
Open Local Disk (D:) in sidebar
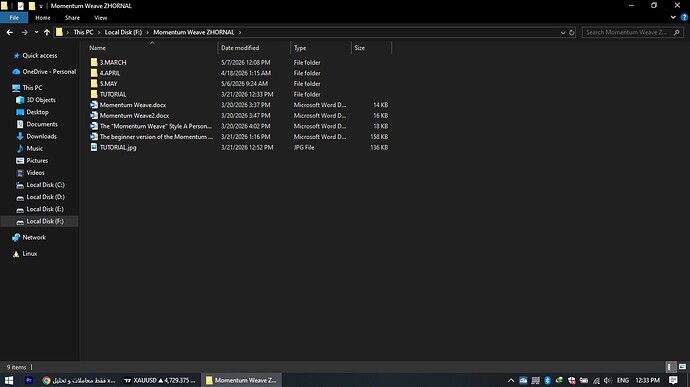pos(45,197)
